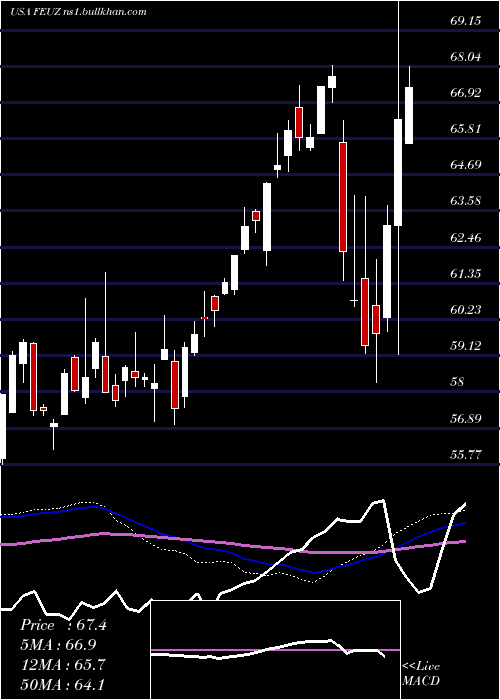
Task: Select the 60.23 price axis label
Action: coord(466,309)
